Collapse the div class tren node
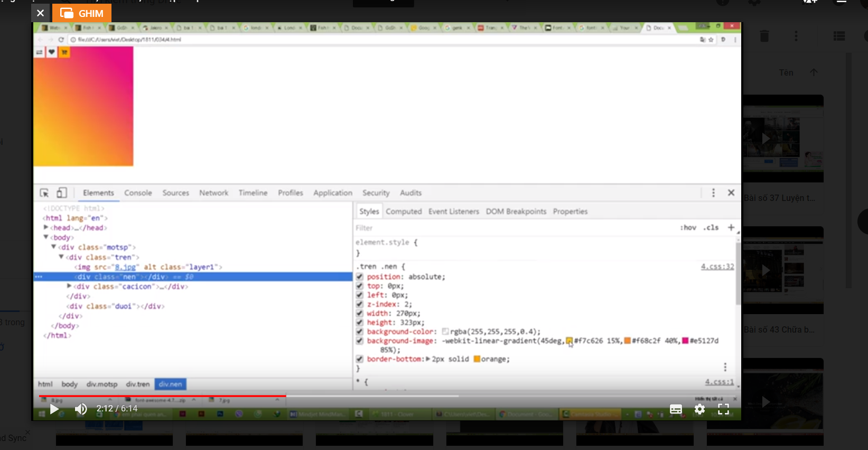 [61, 256]
